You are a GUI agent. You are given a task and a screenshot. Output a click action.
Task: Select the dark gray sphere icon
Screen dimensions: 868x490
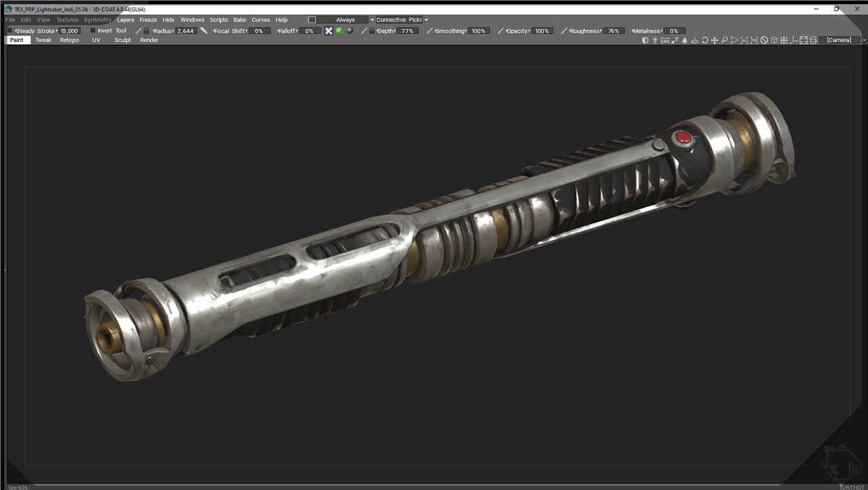point(350,31)
